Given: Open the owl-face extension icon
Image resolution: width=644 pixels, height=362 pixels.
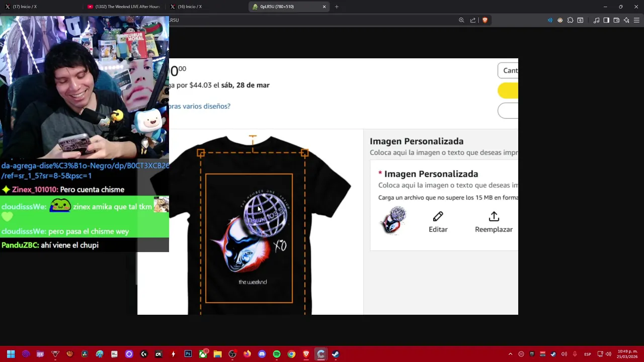Looking at the screenshot, I should point(560,20).
